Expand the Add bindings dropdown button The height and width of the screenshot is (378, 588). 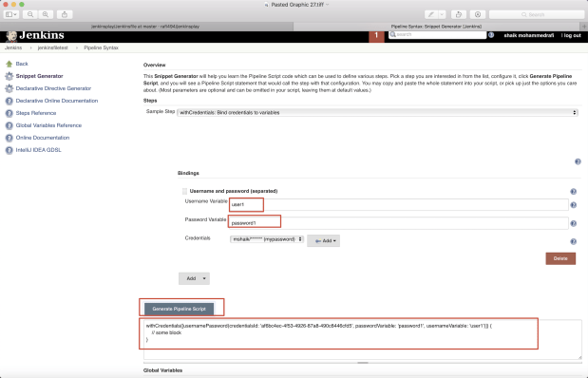click(x=194, y=278)
